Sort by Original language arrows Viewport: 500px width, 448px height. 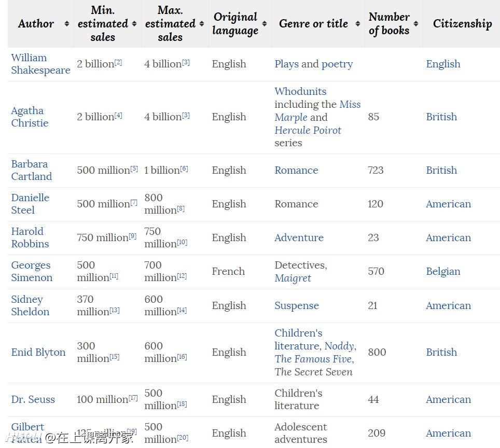(265, 24)
